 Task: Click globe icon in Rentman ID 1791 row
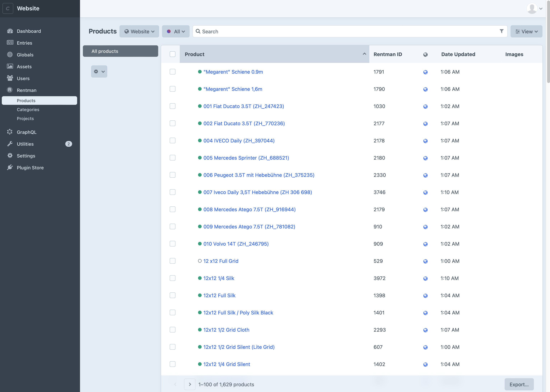[x=426, y=72]
